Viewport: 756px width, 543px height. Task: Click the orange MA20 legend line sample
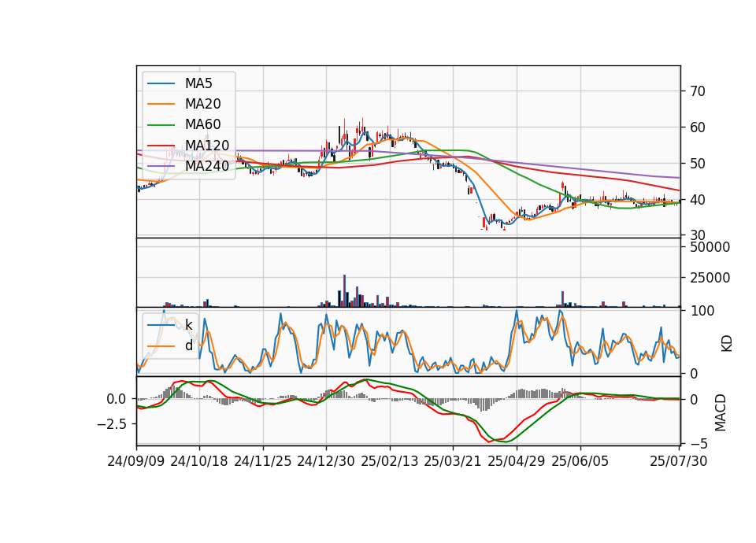pyautogui.click(x=161, y=104)
